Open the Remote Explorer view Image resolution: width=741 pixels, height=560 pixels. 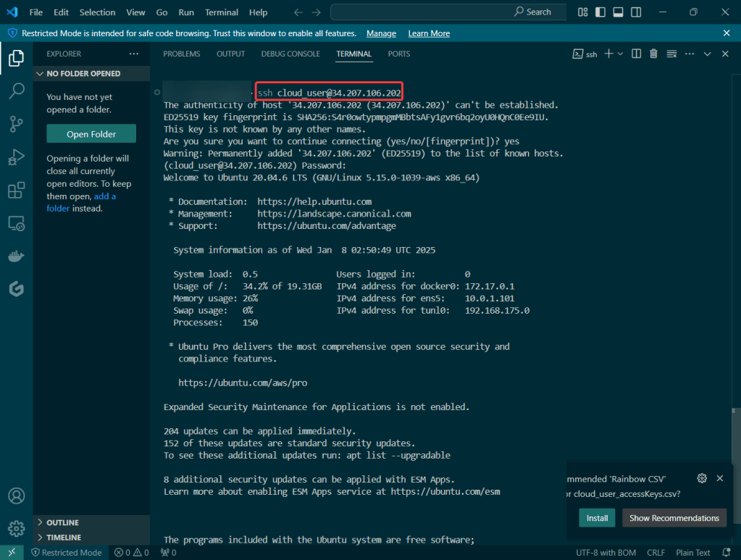click(16, 224)
